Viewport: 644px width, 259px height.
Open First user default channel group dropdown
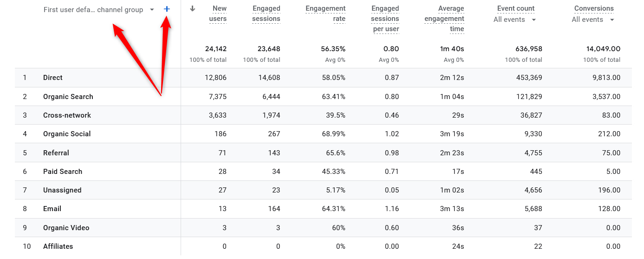(x=152, y=10)
